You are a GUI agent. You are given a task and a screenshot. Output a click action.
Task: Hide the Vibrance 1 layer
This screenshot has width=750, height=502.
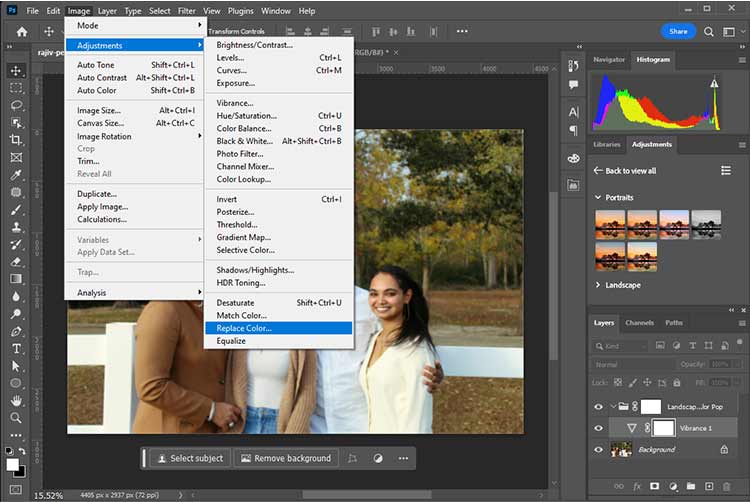click(x=598, y=428)
